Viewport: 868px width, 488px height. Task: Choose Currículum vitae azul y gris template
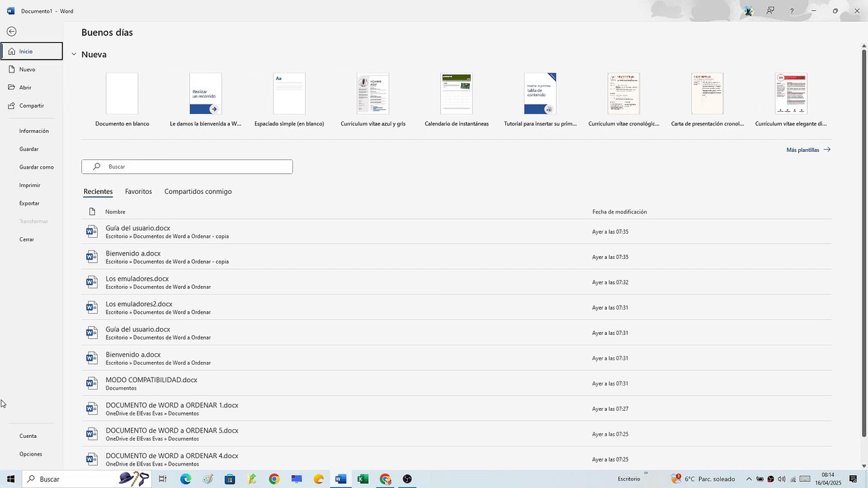pos(373,100)
